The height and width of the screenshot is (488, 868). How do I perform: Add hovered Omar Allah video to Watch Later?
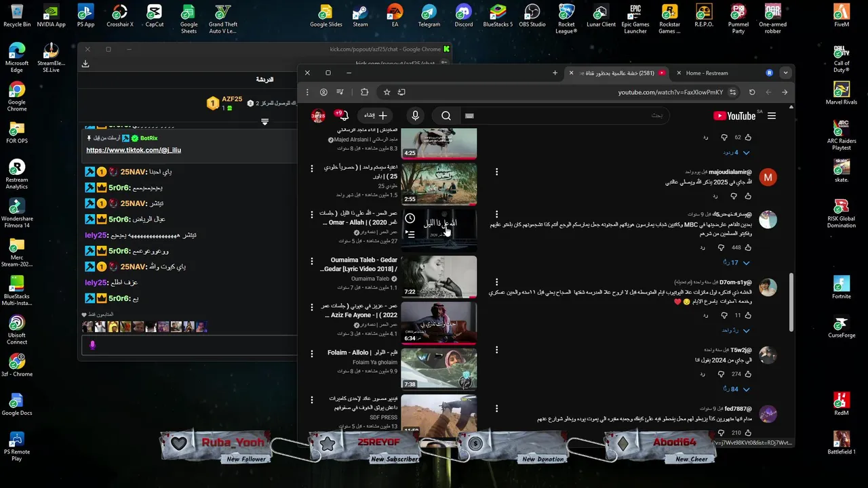point(410,218)
